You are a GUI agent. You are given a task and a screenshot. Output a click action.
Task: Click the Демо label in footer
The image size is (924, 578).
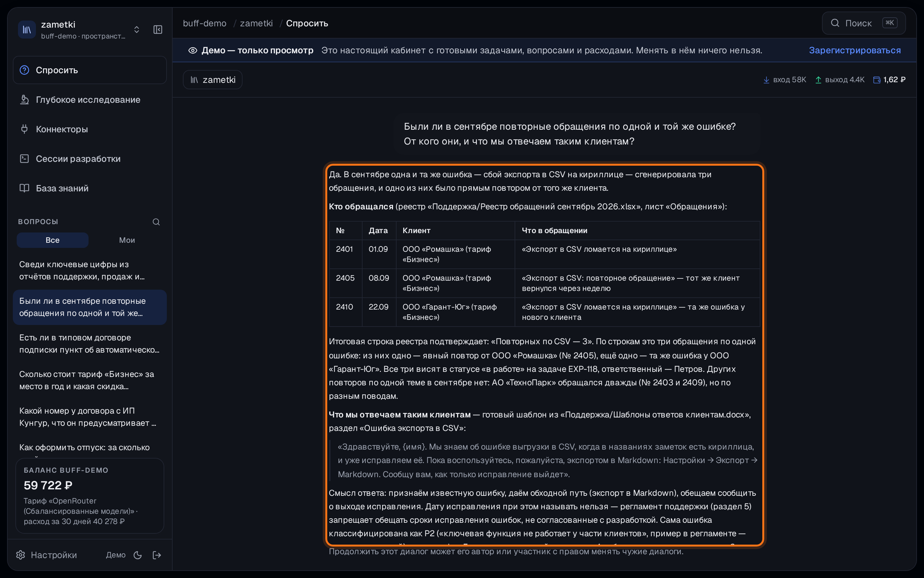click(116, 555)
